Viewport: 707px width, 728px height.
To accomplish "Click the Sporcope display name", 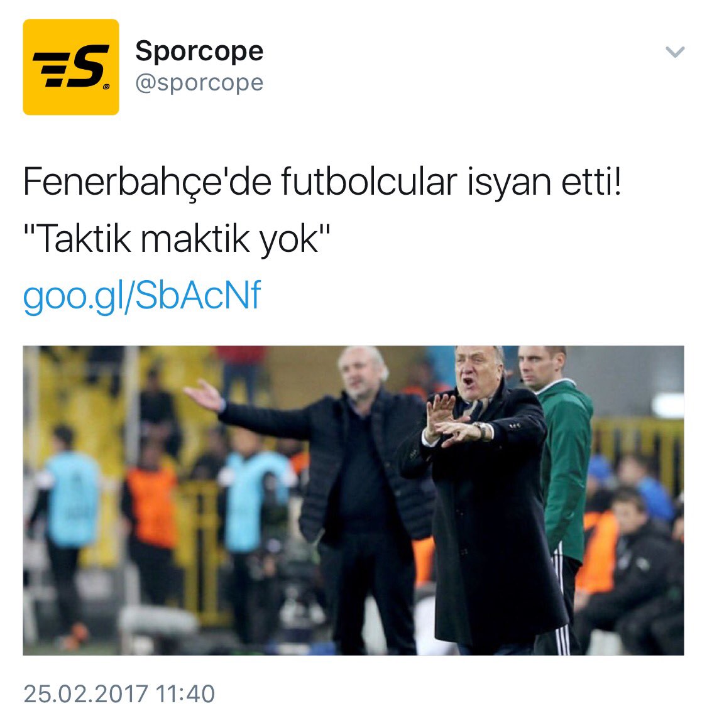I will coord(199,51).
